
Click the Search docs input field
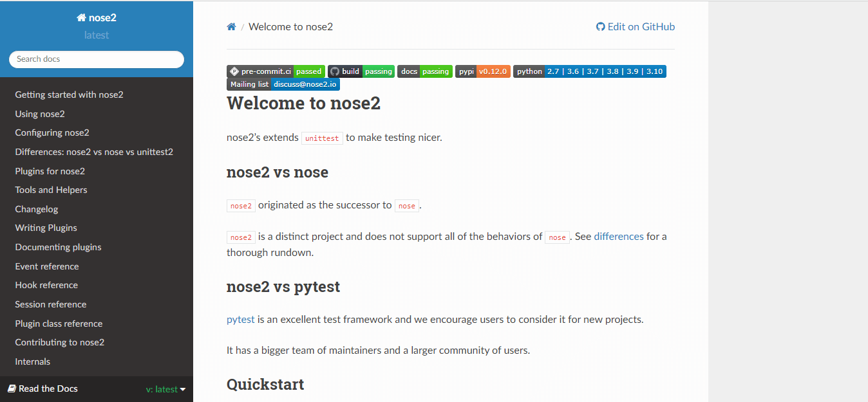[x=97, y=59]
